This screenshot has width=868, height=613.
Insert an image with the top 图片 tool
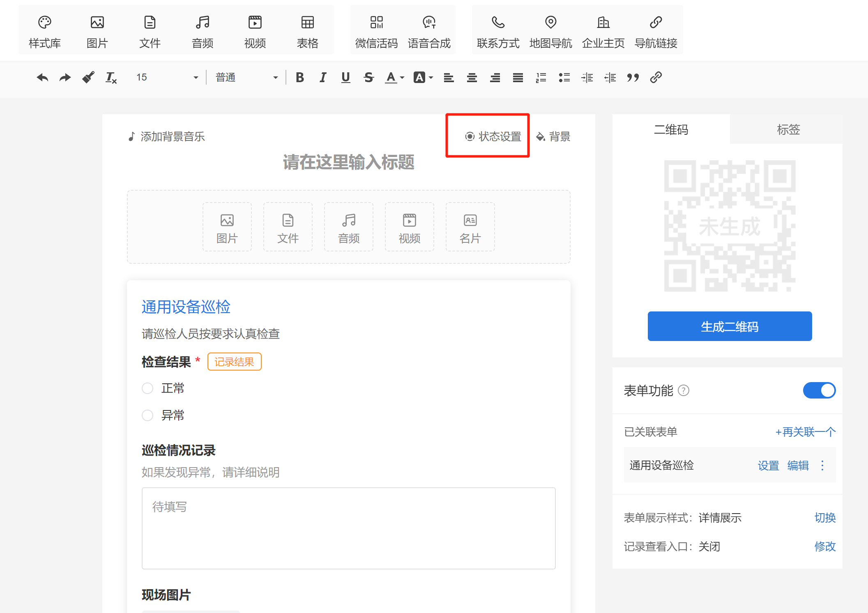97,31
